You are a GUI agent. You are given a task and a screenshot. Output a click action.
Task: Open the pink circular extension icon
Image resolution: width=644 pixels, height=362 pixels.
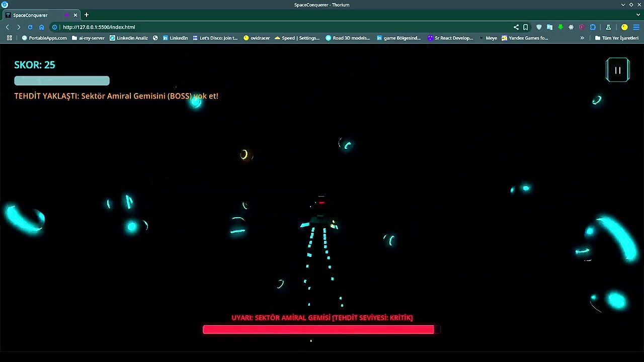[582, 27]
